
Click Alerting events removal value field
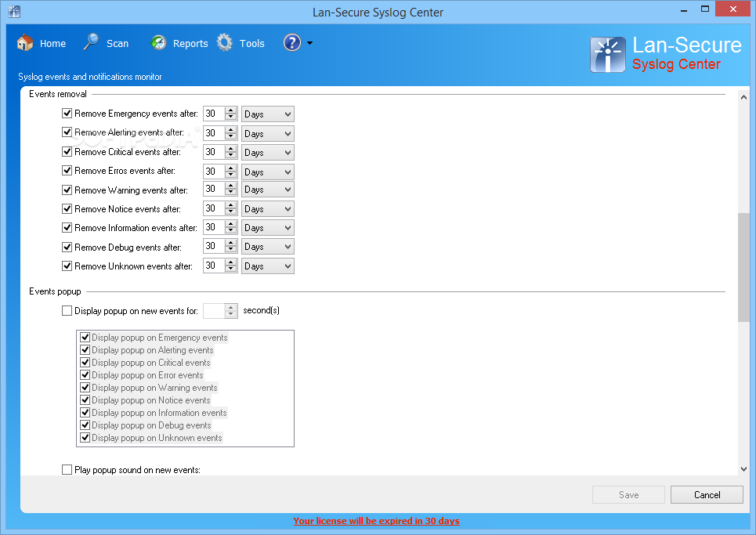[214, 132]
